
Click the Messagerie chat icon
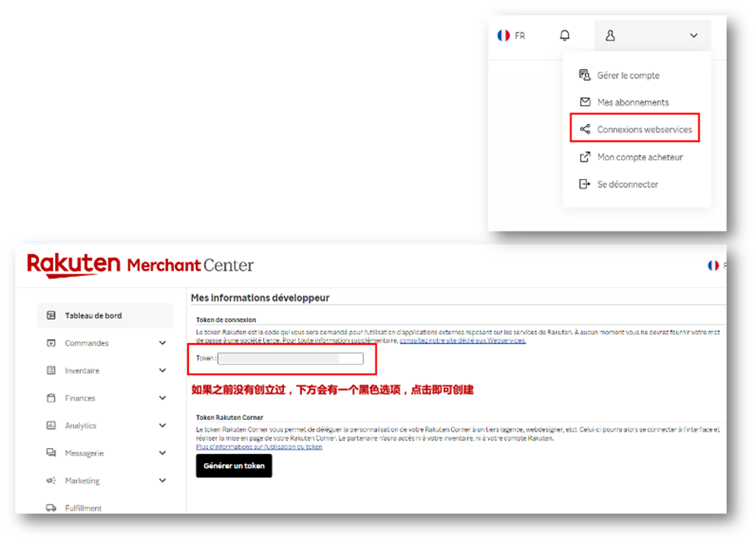tap(51, 453)
